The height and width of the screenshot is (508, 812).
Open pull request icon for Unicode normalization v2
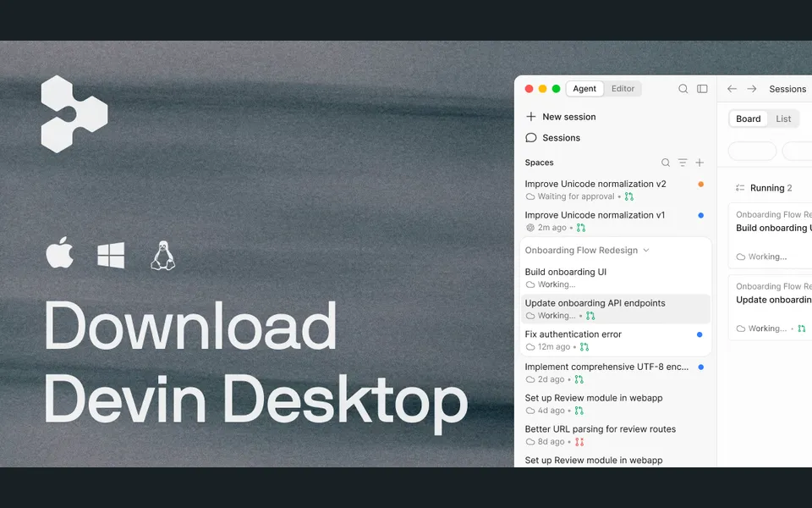(628, 196)
